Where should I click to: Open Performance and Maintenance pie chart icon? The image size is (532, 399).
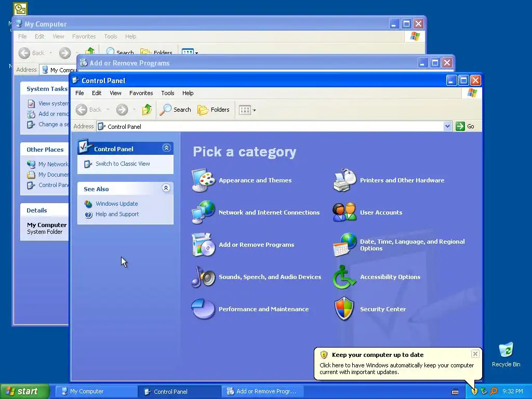[203, 309]
